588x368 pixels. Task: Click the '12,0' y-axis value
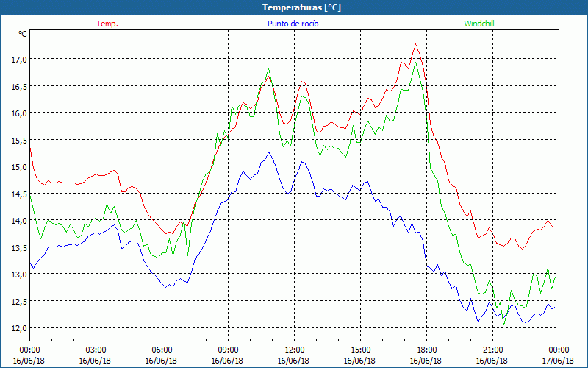(20, 328)
